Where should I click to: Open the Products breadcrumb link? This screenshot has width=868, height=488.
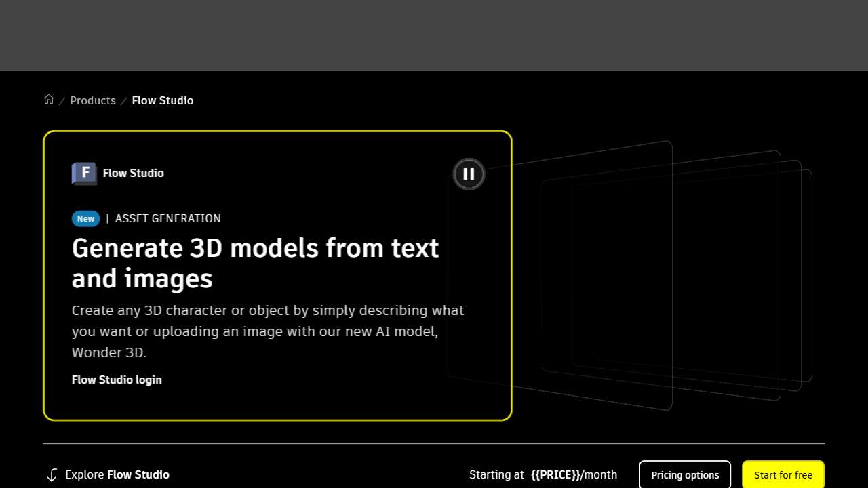pos(93,100)
